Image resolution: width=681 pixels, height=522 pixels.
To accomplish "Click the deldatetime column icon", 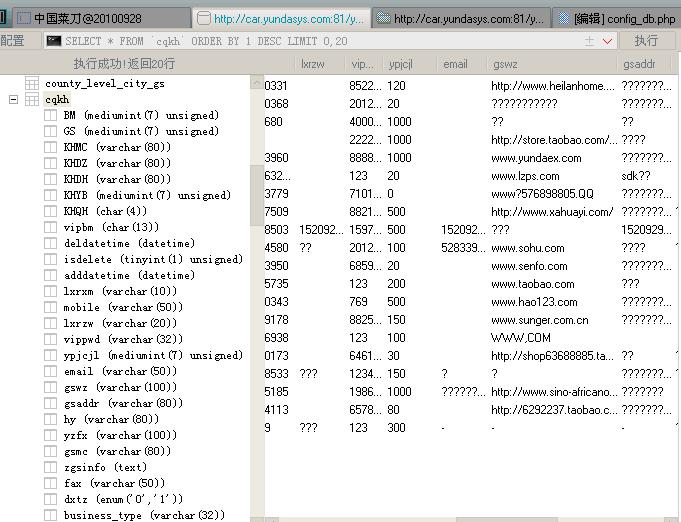I will [x=50, y=243].
